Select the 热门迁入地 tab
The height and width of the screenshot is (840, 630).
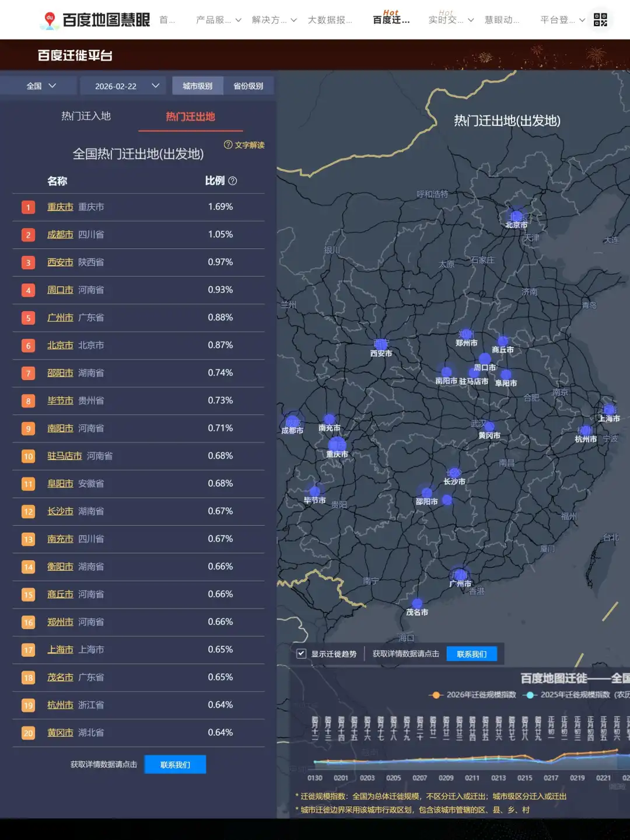point(86,116)
